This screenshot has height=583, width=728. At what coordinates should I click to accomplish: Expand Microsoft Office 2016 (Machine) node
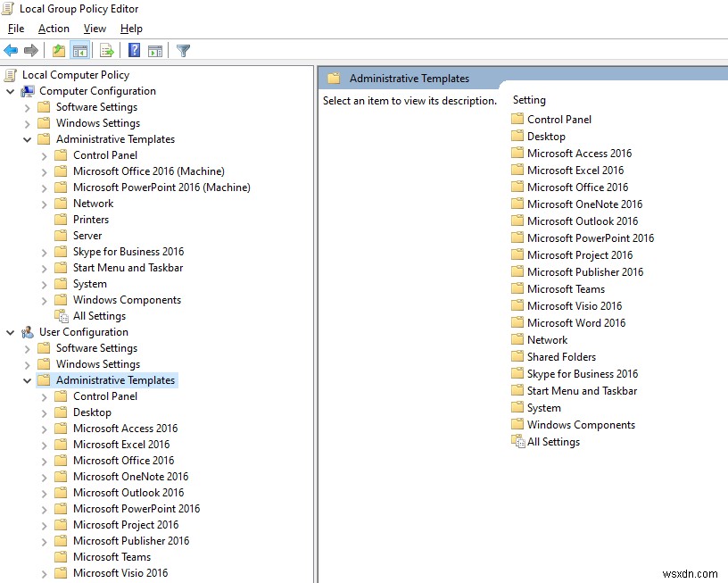[x=44, y=172]
